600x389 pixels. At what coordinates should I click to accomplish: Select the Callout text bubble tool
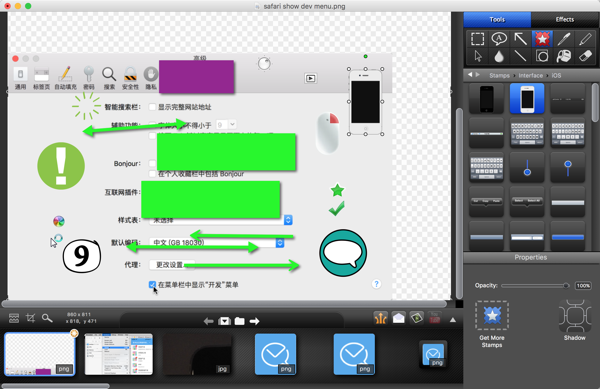499,39
